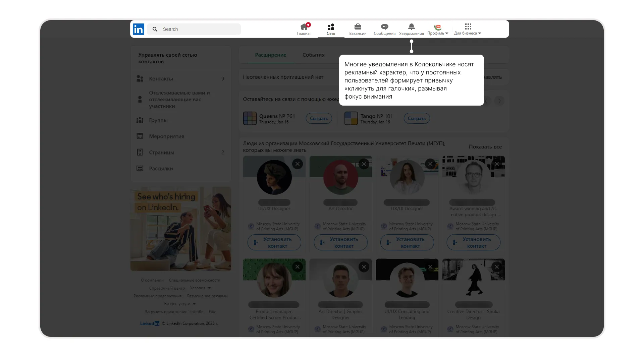The image size is (644, 362).
Task: Dismiss the UI/UX Designer suggestion card
Action: [x=297, y=164]
